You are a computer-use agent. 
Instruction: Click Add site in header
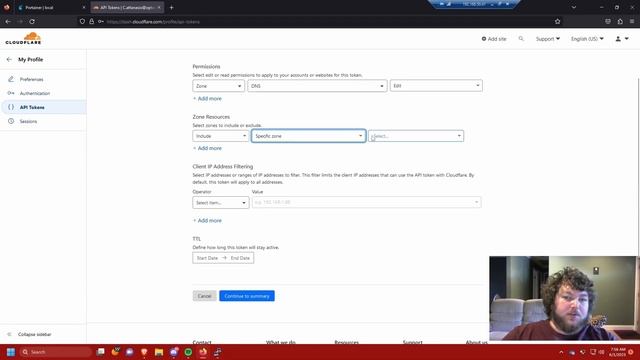[x=494, y=39]
